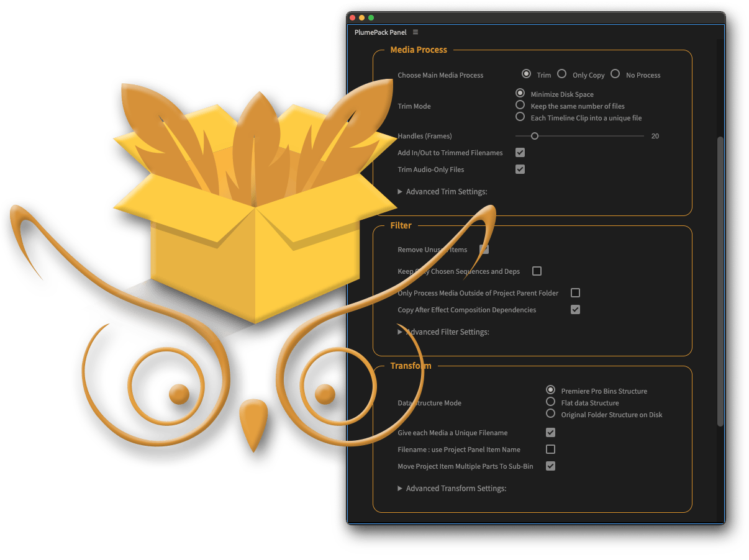The width and height of the screenshot is (749, 560).
Task: Click the panel's vertical scrollbar
Action: coord(720,279)
